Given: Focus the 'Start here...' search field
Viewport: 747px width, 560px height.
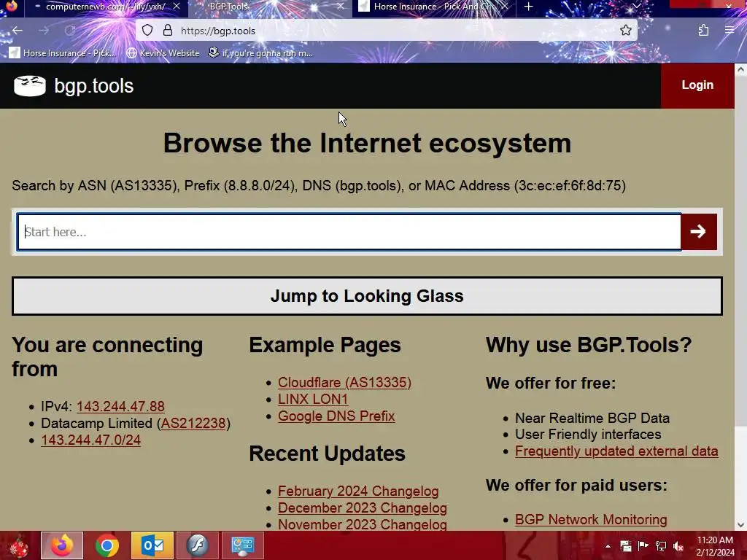Looking at the screenshot, I should pyautogui.click(x=349, y=232).
